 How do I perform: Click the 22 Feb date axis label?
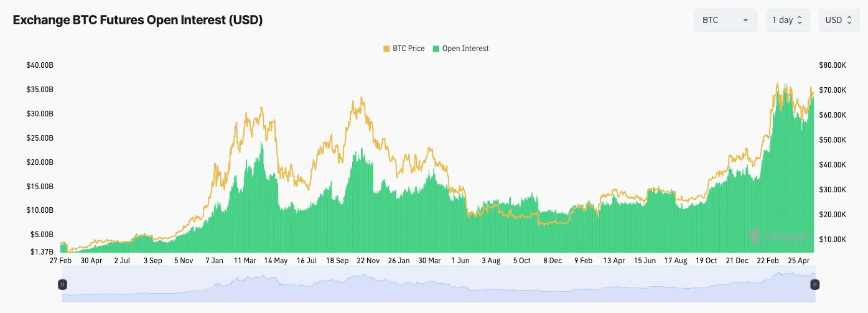[x=768, y=261]
